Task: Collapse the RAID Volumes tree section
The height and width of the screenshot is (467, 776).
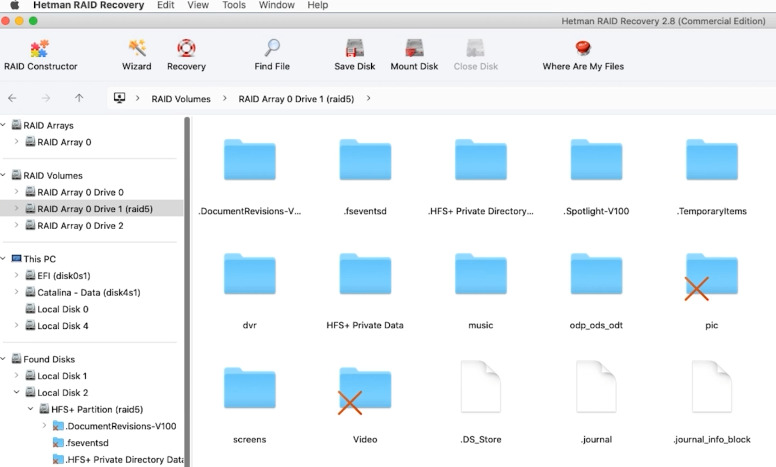Action: [x=3, y=175]
